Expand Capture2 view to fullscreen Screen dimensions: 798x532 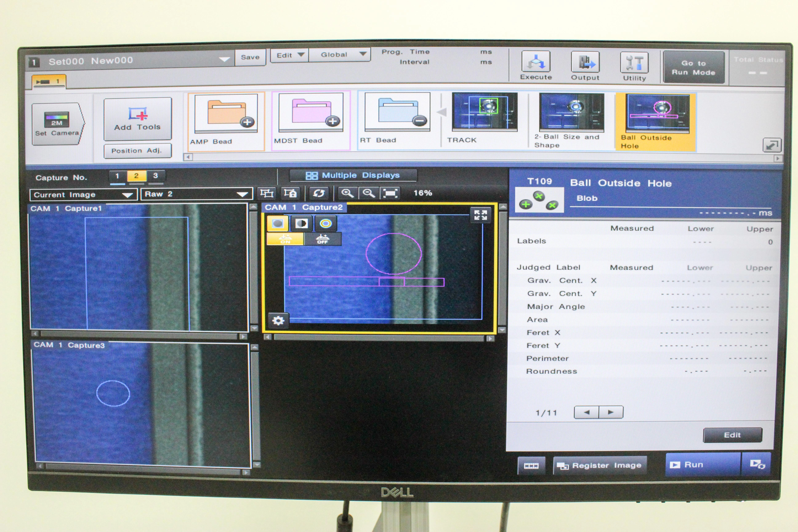click(x=480, y=215)
